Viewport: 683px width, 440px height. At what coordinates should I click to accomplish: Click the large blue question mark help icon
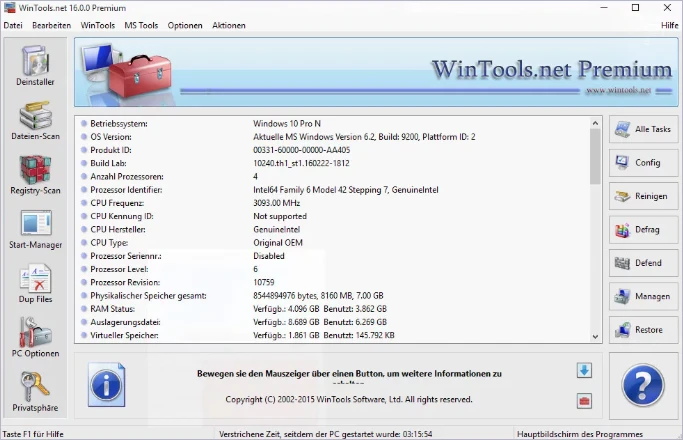[x=643, y=386]
